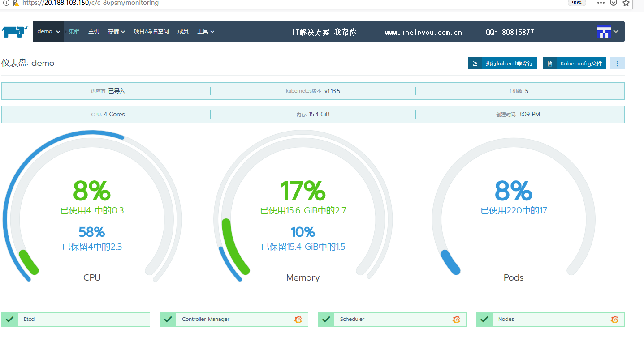This screenshot has height=337, width=644.
Task: Open the vertical dots more-actions menu
Action: (617, 64)
